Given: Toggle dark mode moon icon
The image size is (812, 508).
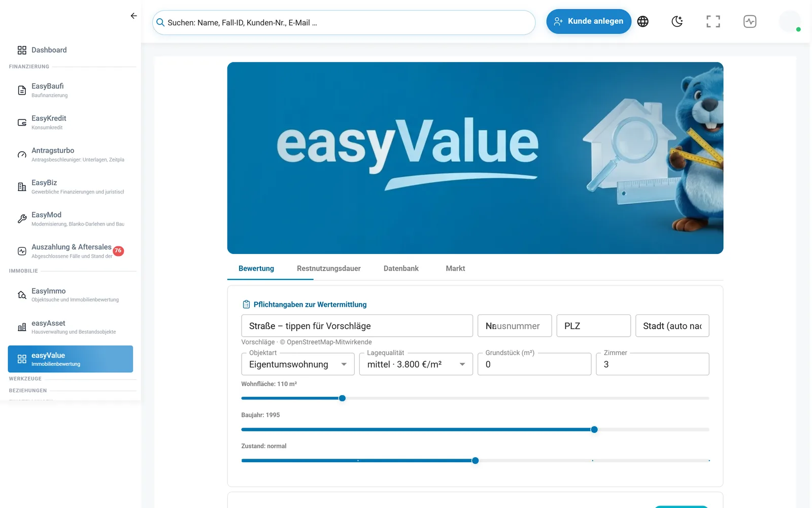Looking at the screenshot, I should [677, 21].
